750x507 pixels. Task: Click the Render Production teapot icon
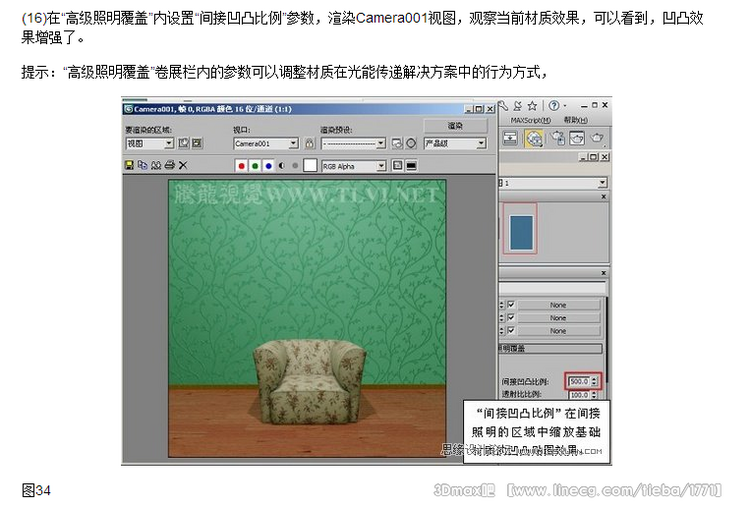click(x=597, y=138)
